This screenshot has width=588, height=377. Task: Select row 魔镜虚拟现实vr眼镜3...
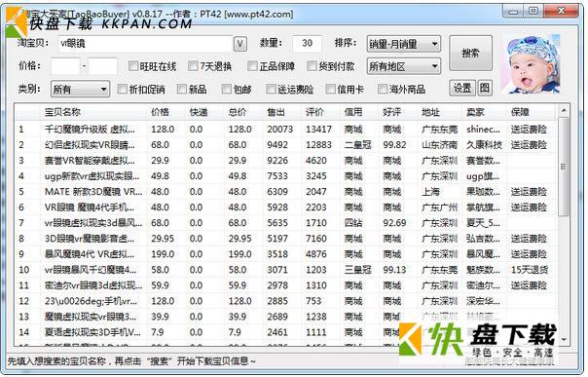coord(285,317)
